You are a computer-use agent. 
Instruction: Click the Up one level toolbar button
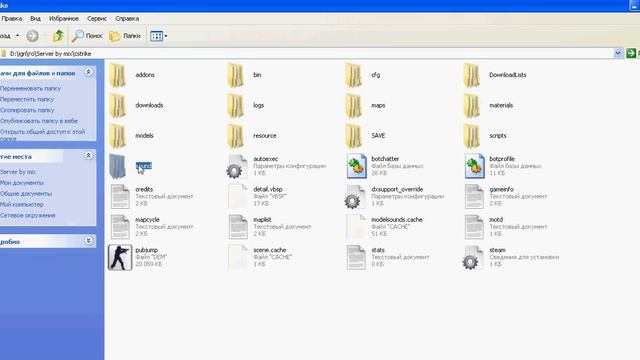click(x=58, y=36)
